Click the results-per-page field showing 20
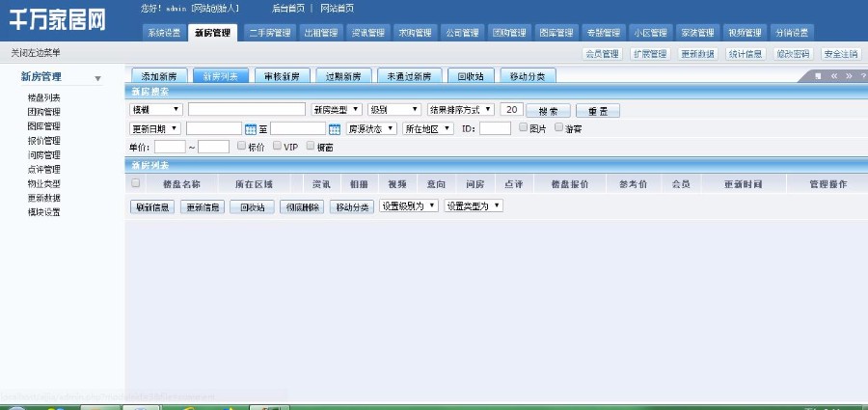This screenshot has width=868, height=410. 511,109
